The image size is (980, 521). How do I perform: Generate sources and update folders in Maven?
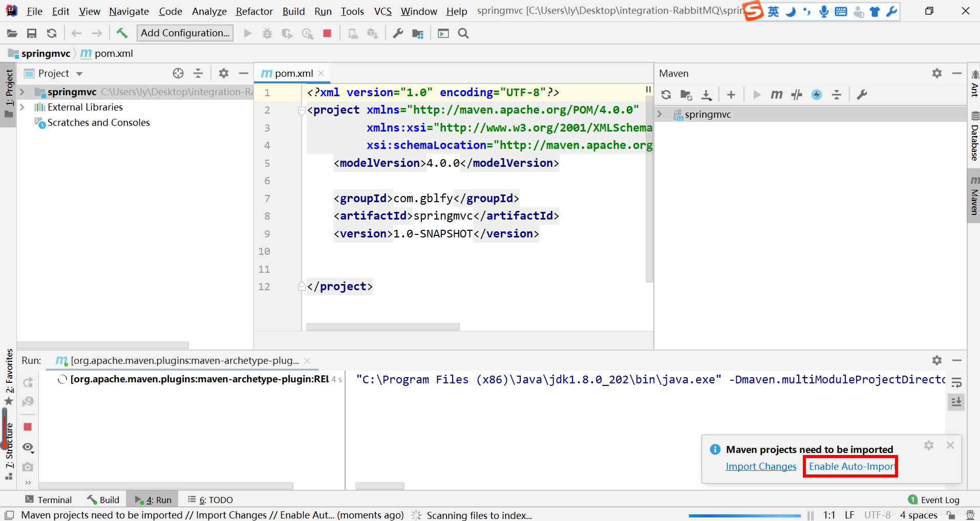pyautogui.click(x=686, y=95)
